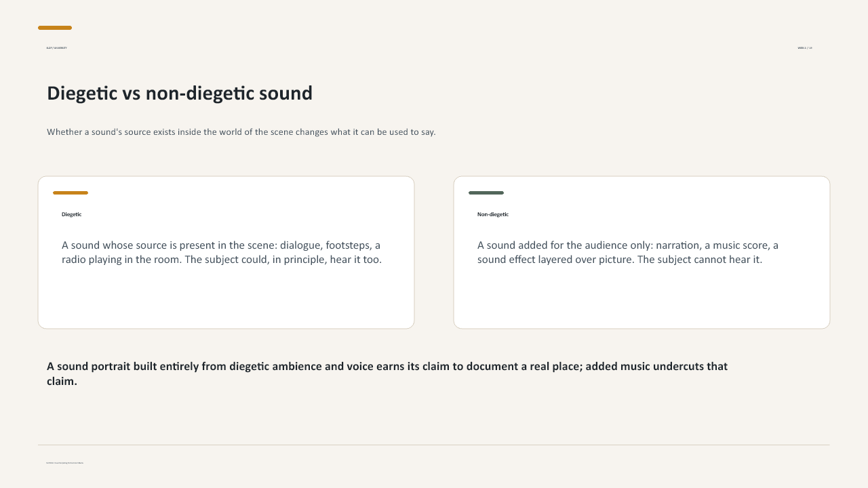Click empty space inside the Diegetic card
This screenshot has width=868, height=488.
click(x=226, y=298)
